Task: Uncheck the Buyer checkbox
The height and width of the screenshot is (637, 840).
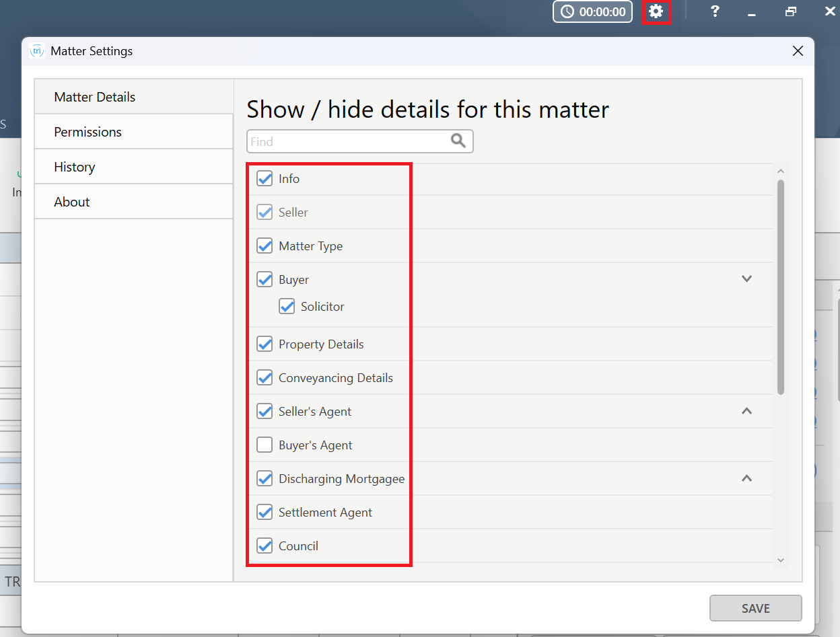Action: point(265,280)
